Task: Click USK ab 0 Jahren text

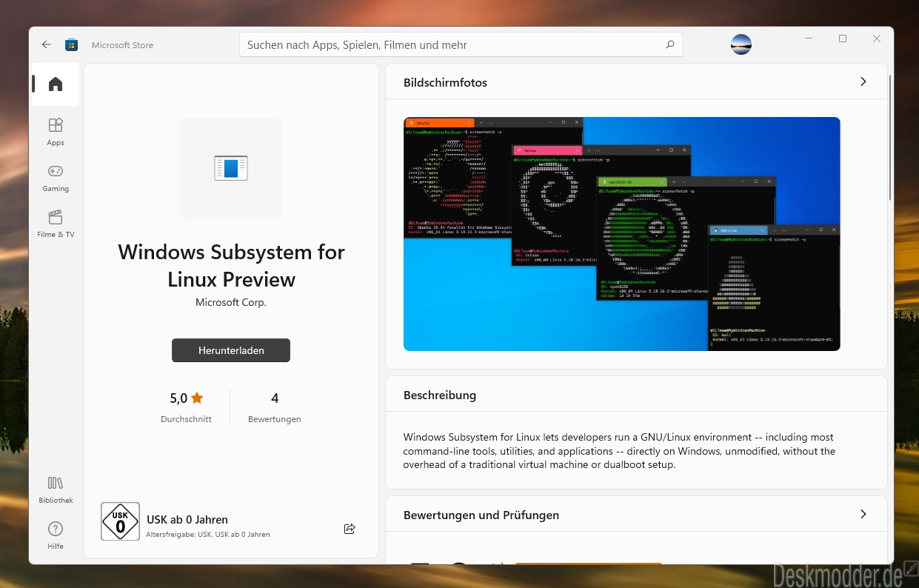Action: pos(187,520)
